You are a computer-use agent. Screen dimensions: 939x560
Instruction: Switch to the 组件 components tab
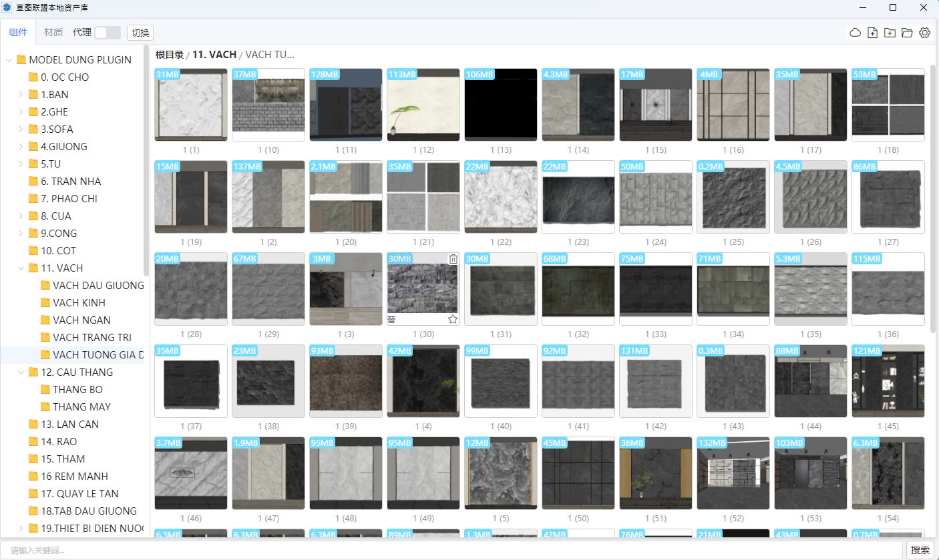pyautogui.click(x=18, y=33)
